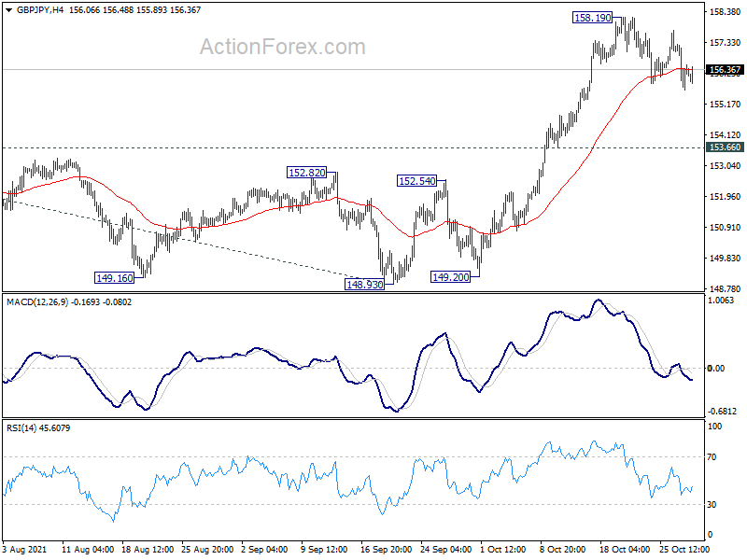Click the 149.160 price low label
This screenshot has width=747, height=560.
[x=114, y=277]
